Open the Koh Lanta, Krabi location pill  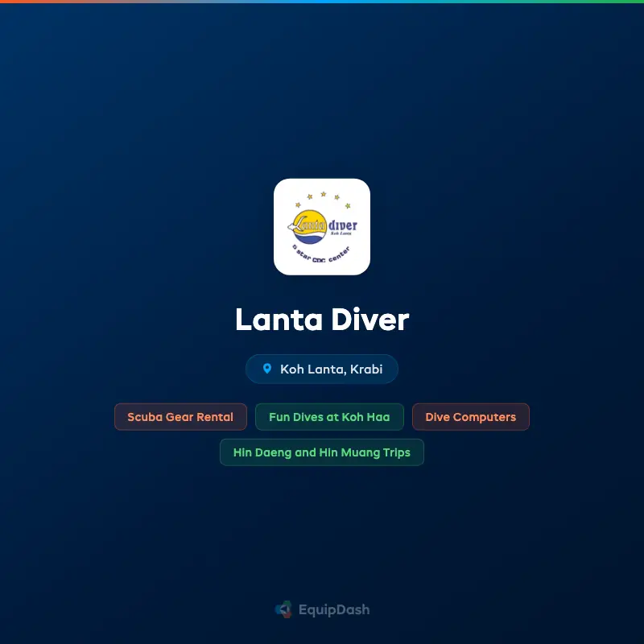point(321,369)
